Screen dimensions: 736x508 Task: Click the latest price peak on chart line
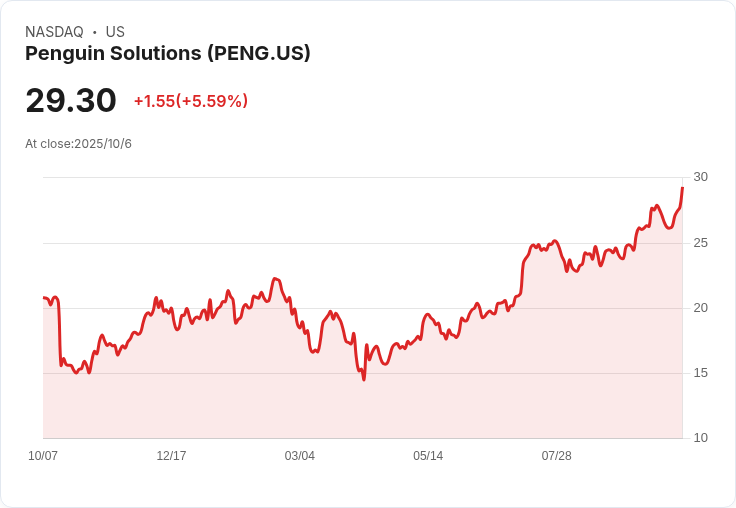[x=682, y=188]
